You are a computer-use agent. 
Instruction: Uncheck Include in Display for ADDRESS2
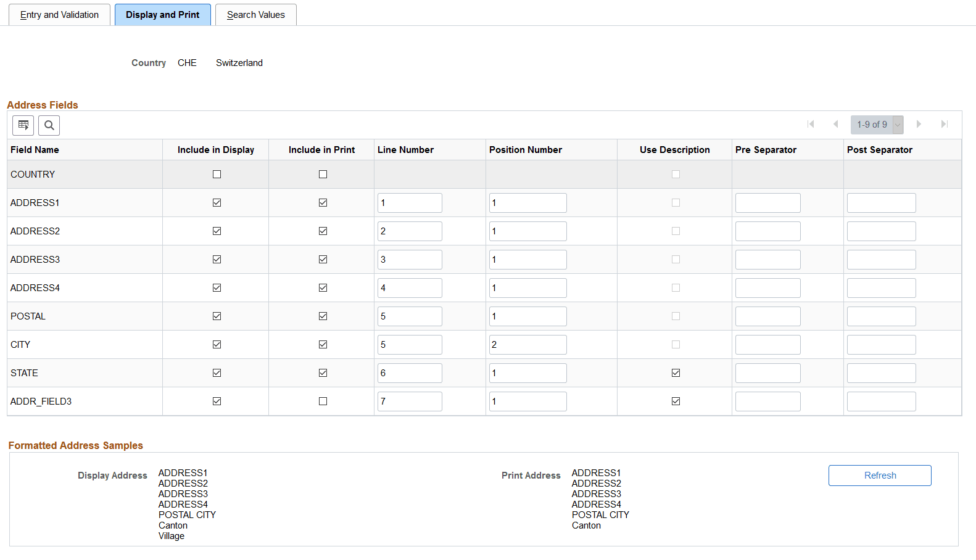[217, 231]
